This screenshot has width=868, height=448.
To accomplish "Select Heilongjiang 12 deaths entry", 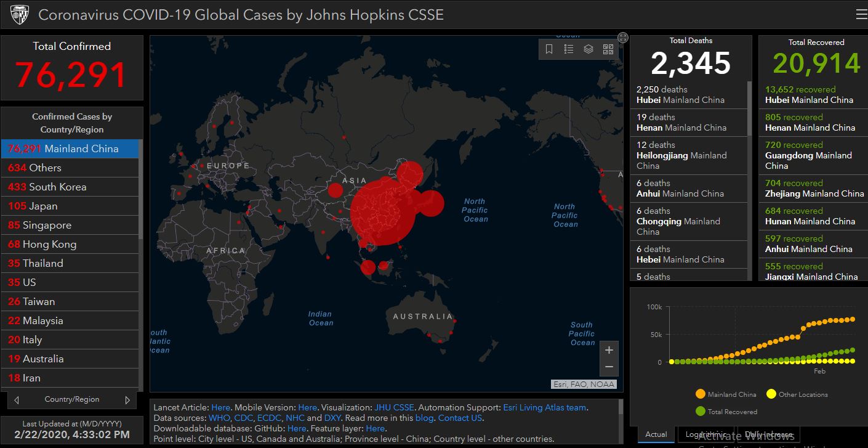I will click(688, 155).
